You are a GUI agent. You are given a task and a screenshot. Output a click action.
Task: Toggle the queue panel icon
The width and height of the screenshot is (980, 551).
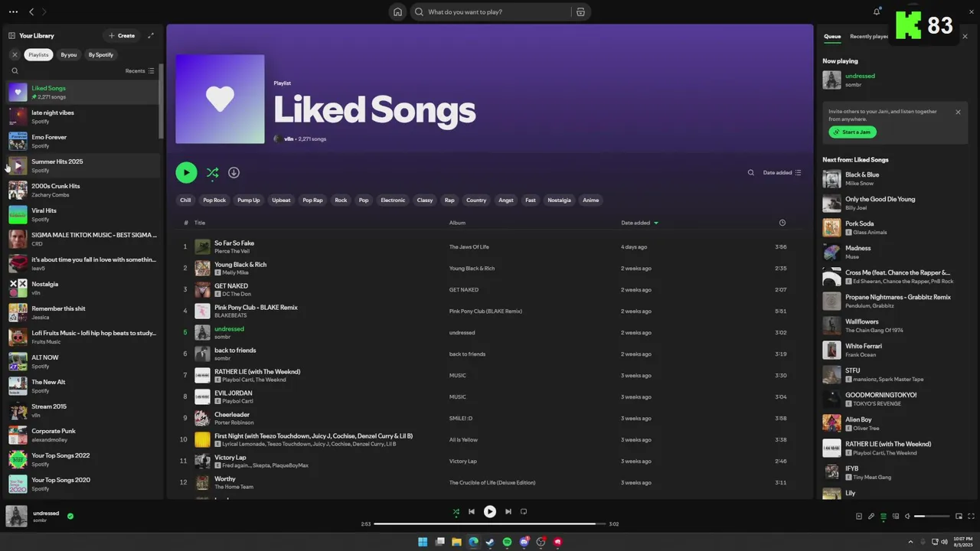(883, 517)
